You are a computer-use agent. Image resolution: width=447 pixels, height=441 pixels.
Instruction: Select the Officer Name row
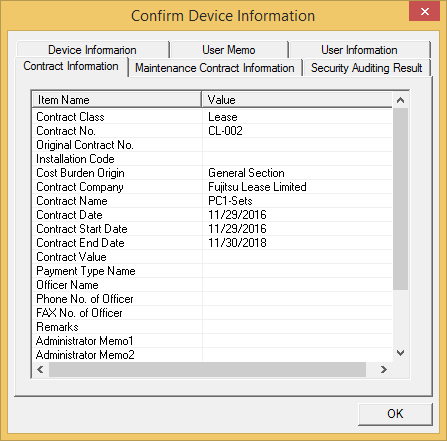click(212, 285)
